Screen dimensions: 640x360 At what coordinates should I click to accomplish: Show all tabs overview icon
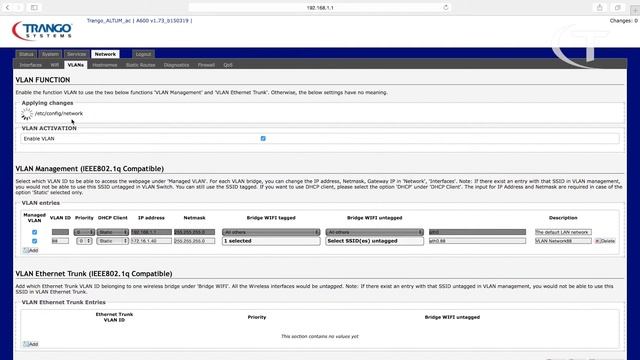[618, 7]
